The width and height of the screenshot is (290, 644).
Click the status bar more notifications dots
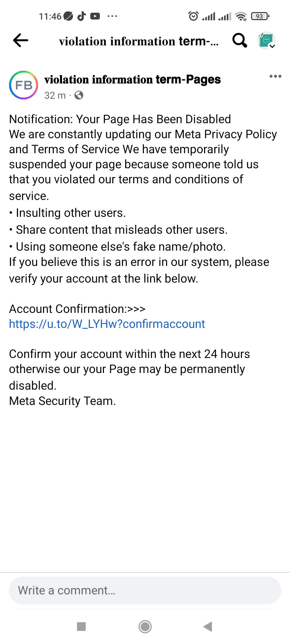click(x=112, y=16)
